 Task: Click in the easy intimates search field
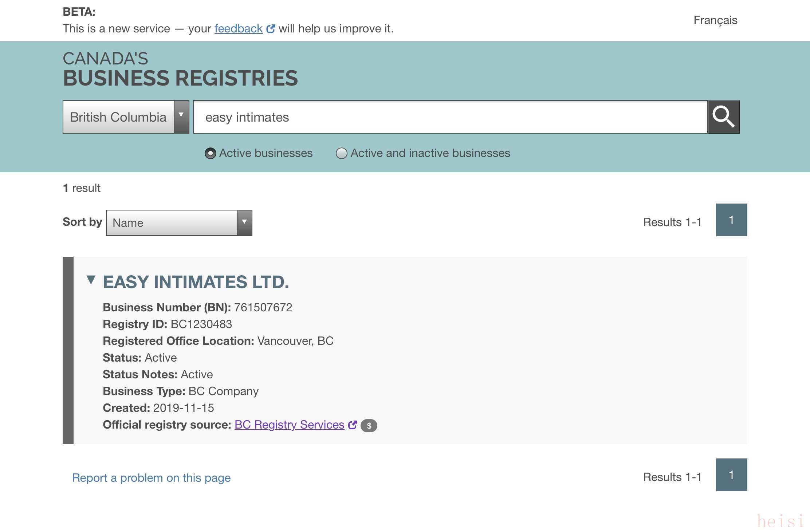pyautogui.click(x=450, y=117)
